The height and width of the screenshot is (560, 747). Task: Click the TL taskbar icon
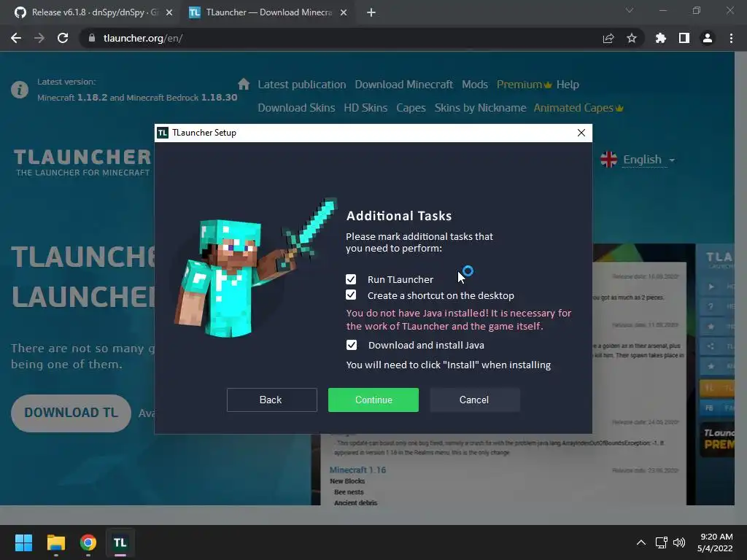120,542
